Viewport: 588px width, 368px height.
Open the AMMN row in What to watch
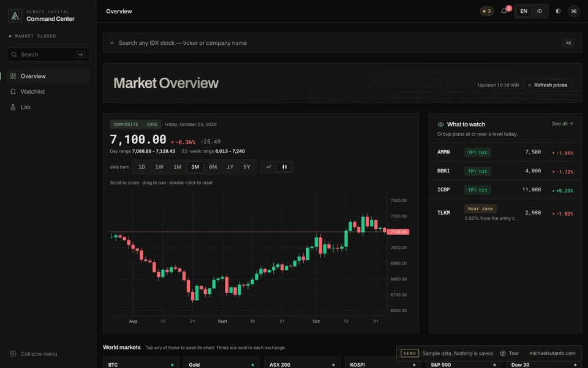point(505,152)
